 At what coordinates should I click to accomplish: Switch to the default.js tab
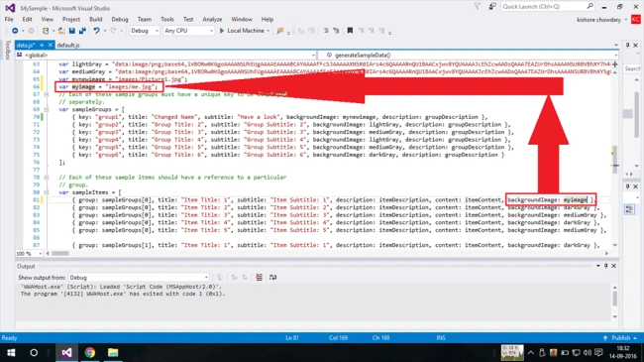(68, 46)
